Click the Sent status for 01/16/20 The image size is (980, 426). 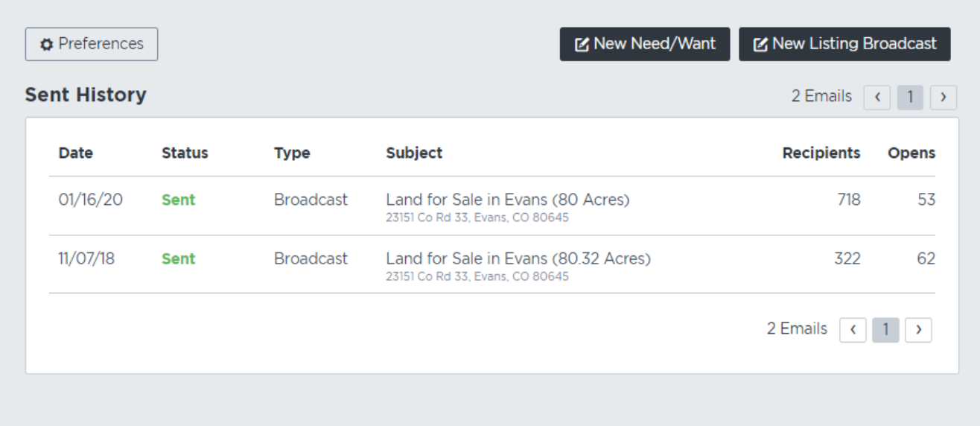pos(179,200)
